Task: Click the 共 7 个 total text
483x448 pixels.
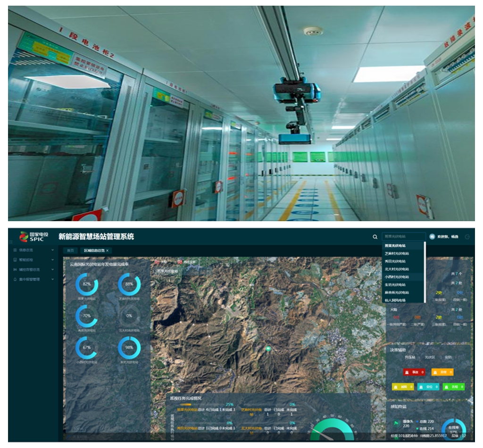Action: pyautogui.click(x=457, y=274)
